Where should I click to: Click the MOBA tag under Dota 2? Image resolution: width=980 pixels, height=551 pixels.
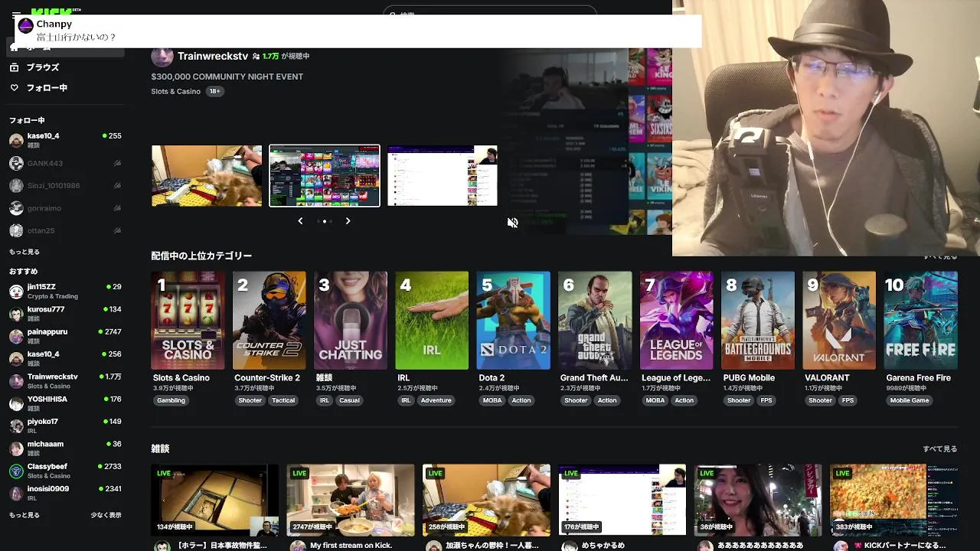[x=492, y=400]
